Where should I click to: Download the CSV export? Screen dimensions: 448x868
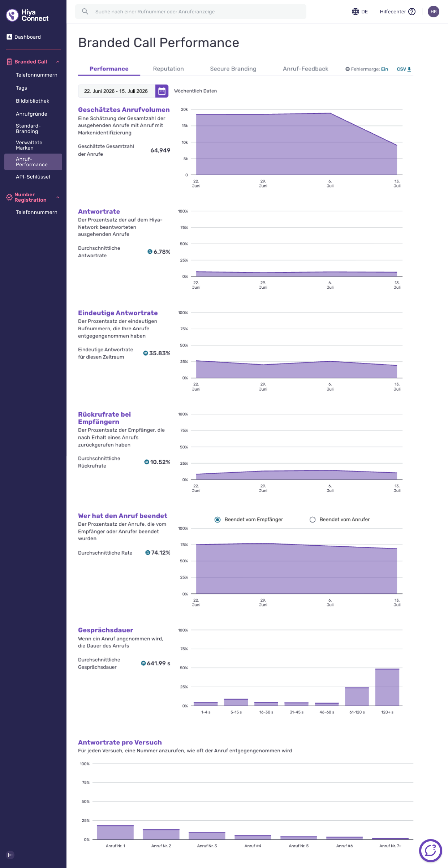tap(404, 69)
